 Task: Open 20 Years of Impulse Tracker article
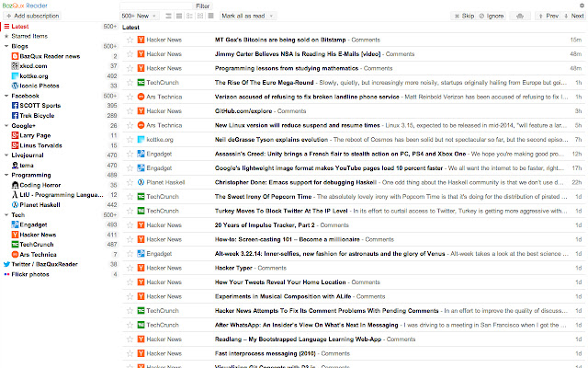click(265, 225)
